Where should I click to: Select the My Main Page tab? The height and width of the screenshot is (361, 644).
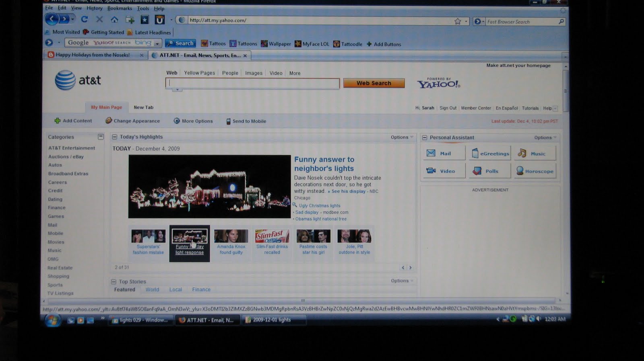pos(106,107)
